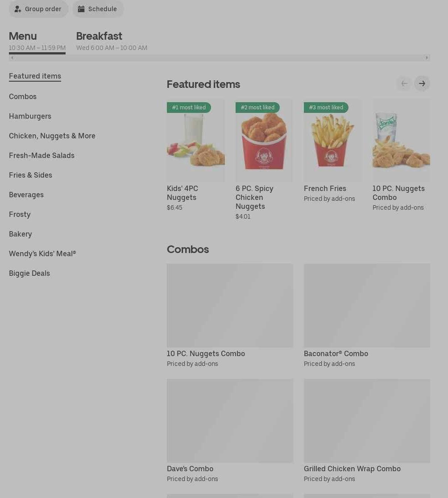Switch to the Breakfast menu tab
This screenshot has width=448, height=498.
coord(112,41)
